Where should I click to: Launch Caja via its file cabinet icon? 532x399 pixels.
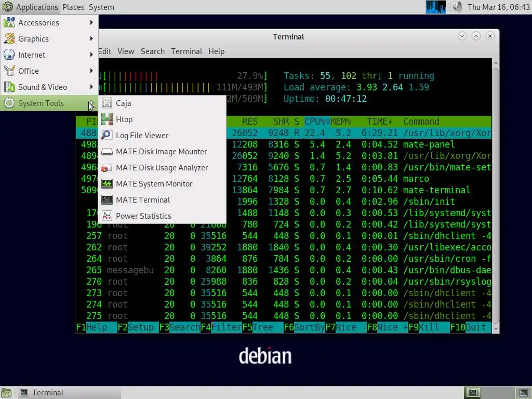(x=107, y=103)
